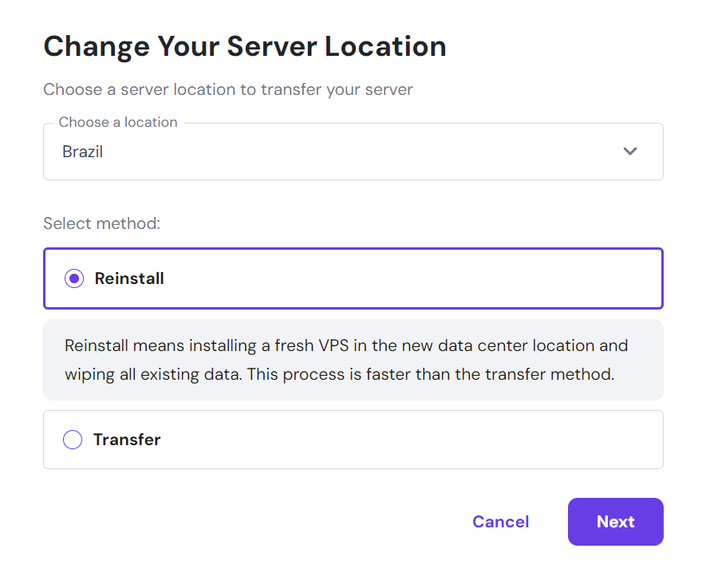
Task: Choose the Transfer method option
Action: [x=73, y=439]
